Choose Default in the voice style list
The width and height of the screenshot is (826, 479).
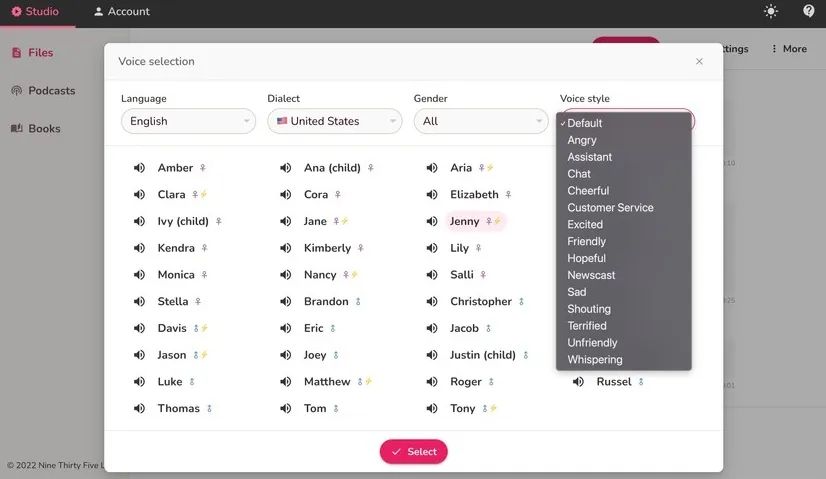point(624,123)
